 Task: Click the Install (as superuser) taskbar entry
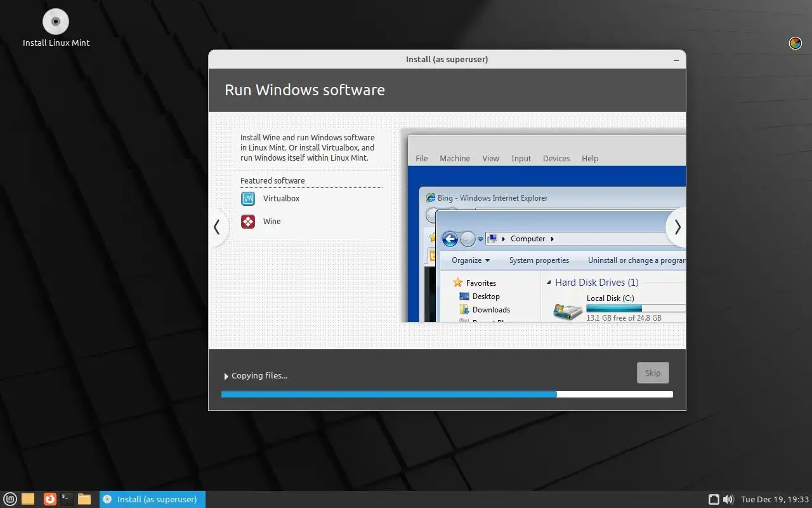[x=152, y=499]
